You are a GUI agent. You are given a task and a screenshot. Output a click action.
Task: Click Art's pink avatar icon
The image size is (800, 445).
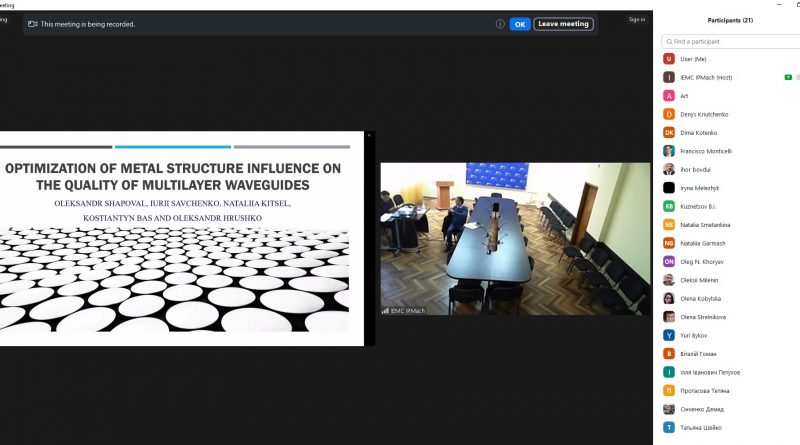668,96
